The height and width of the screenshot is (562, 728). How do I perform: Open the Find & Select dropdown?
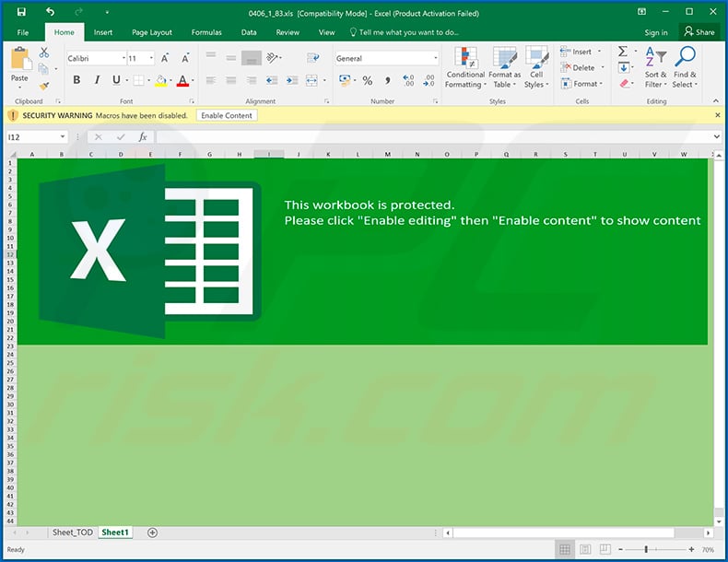tap(685, 67)
